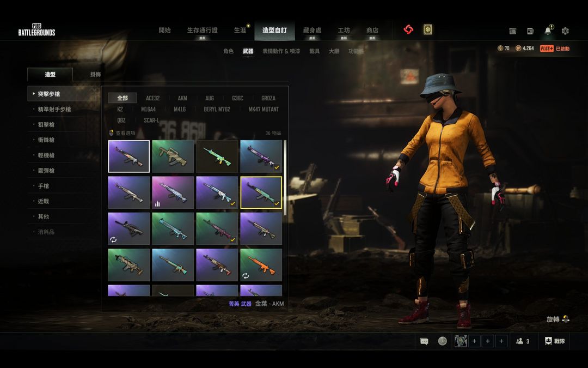Filter skins by AKM
The width and height of the screenshot is (588, 368).
[182, 98]
